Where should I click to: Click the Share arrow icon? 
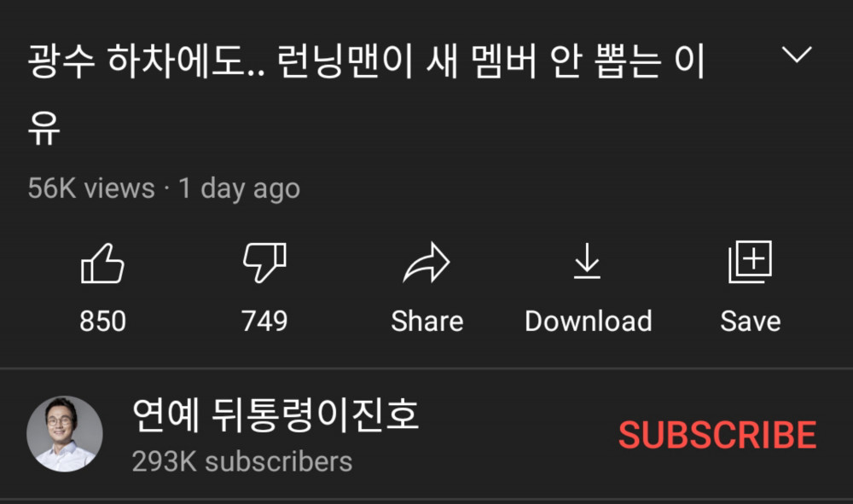coord(426,263)
